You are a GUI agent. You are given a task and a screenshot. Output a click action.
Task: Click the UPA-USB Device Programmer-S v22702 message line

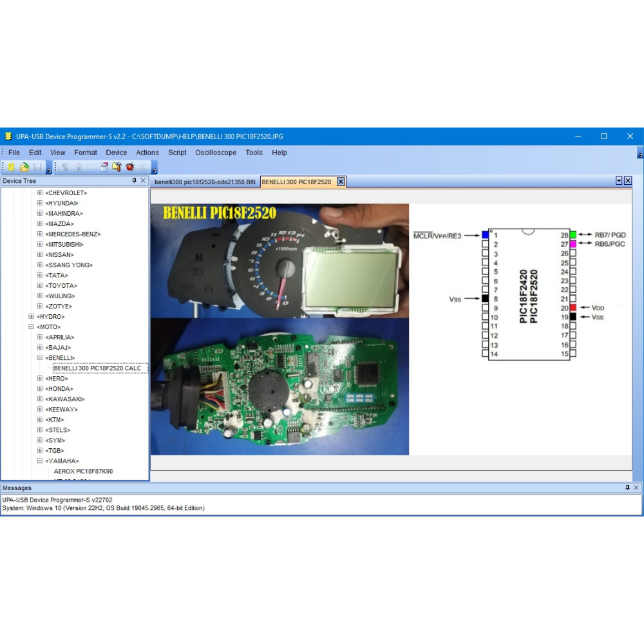57,500
